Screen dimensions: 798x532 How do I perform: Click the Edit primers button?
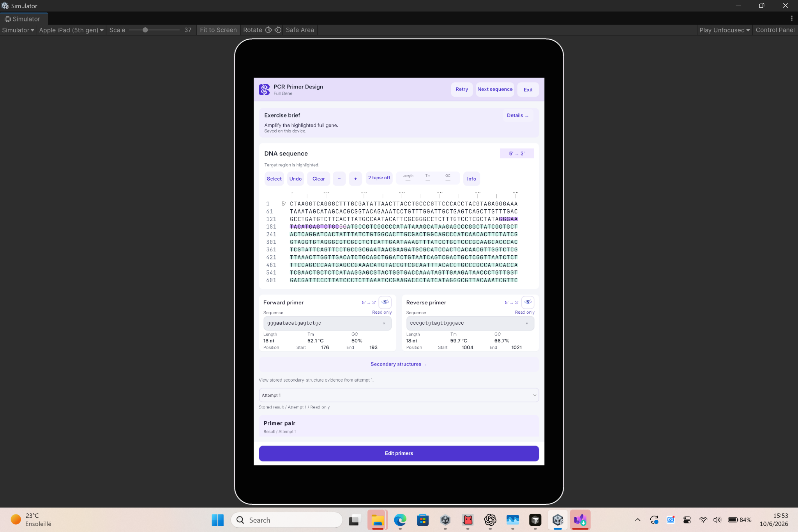(399, 453)
